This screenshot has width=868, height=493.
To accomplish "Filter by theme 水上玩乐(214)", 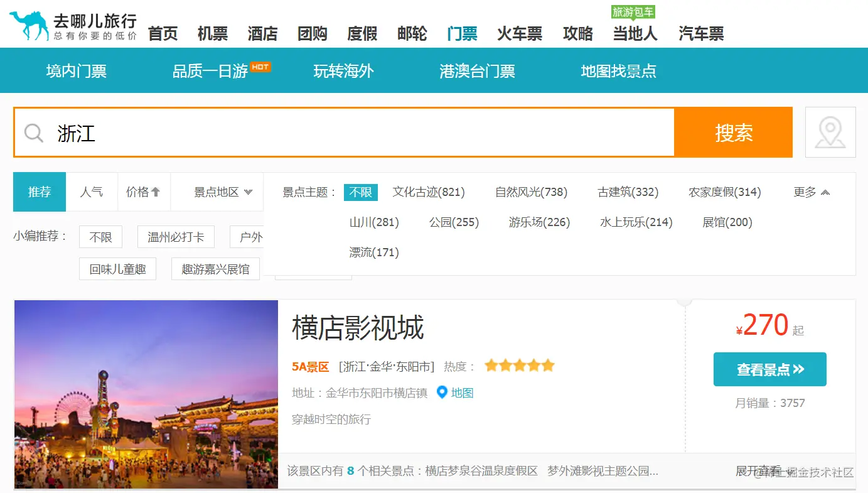I will (636, 222).
